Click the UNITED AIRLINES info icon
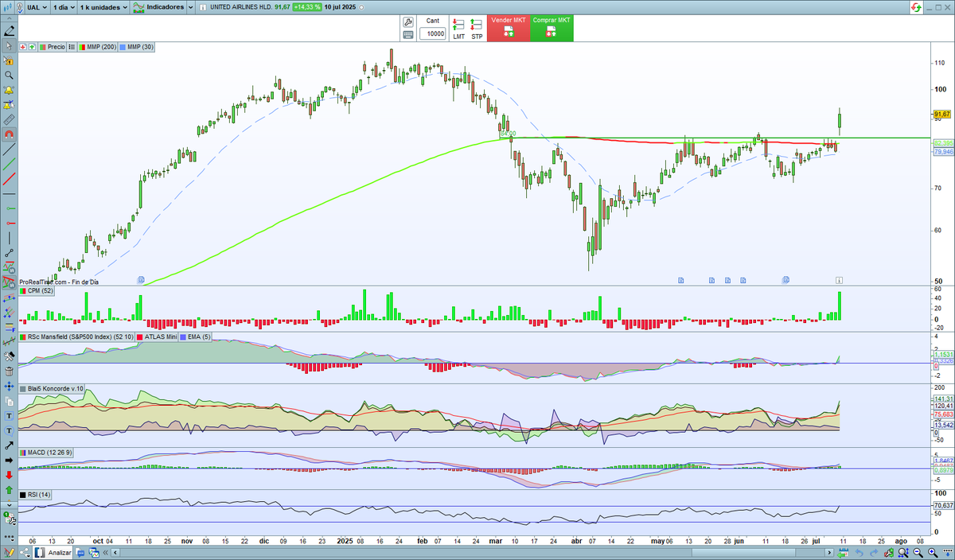955x560 pixels. [x=202, y=7]
